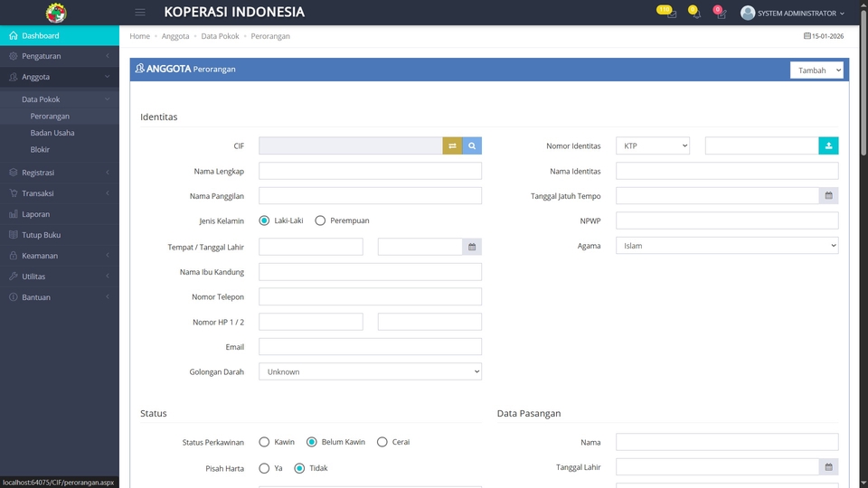Open the tasks edit icon with red badge

click(720, 13)
